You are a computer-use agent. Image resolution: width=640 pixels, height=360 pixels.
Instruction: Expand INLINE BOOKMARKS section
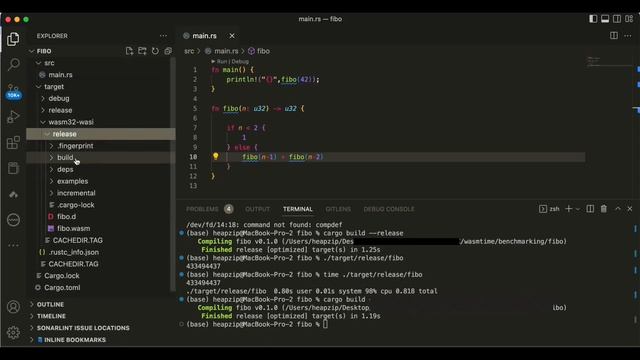pyautogui.click(x=75, y=340)
